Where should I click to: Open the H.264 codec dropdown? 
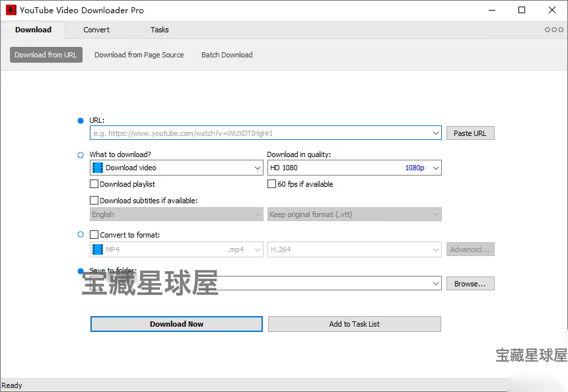(x=354, y=249)
